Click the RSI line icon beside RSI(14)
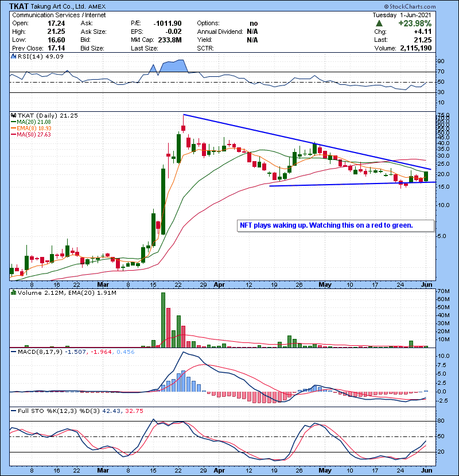This screenshot has height=476, width=459. click(13, 56)
